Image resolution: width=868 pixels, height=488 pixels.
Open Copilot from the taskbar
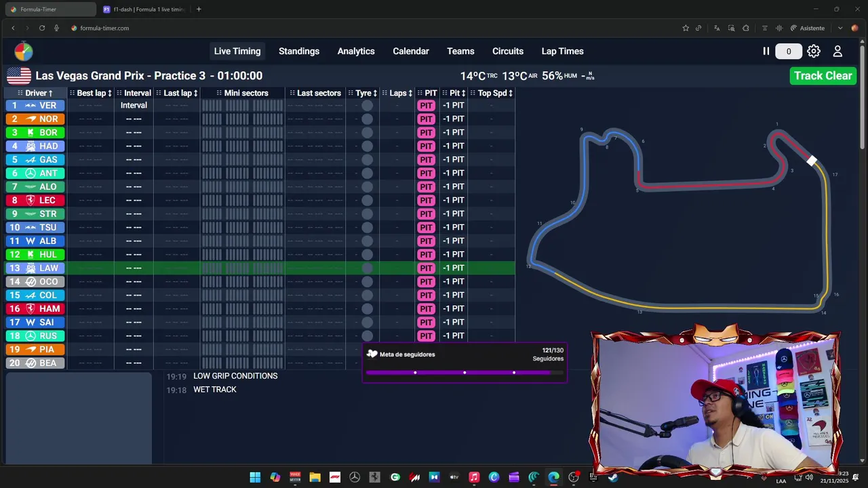tap(275, 478)
